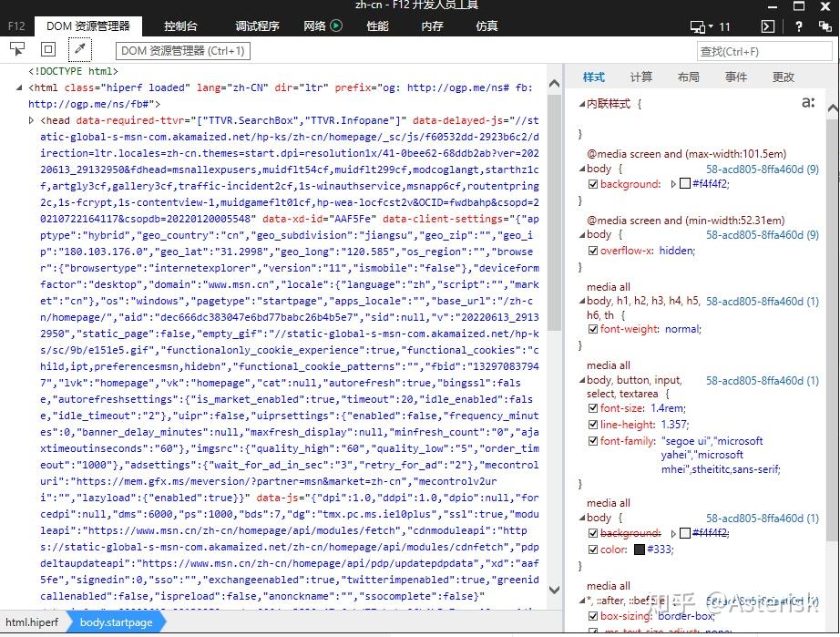Switch to the 控制台 tab

pos(179,26)
